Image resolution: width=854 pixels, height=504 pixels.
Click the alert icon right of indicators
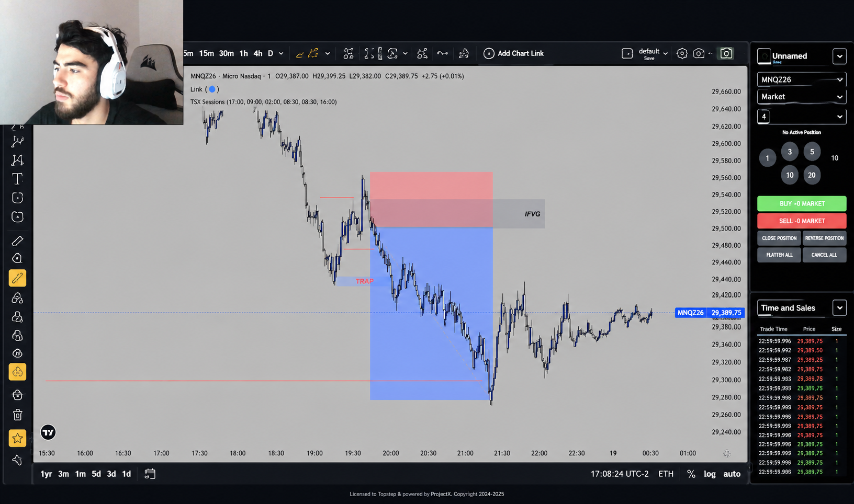422,53
